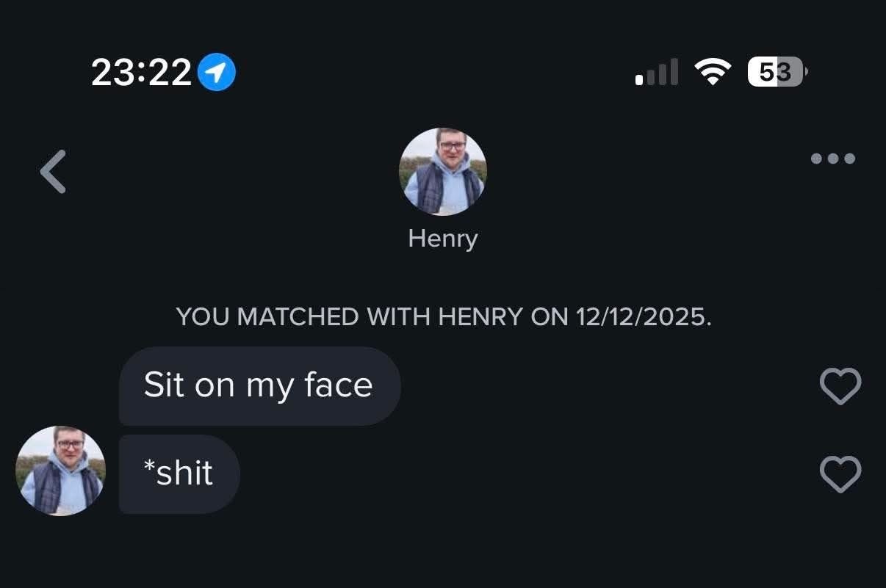The width and height of the screenshot is (886, 588).
Task: Tap the "You matched with Henry" notice
Action: [443, 317]
